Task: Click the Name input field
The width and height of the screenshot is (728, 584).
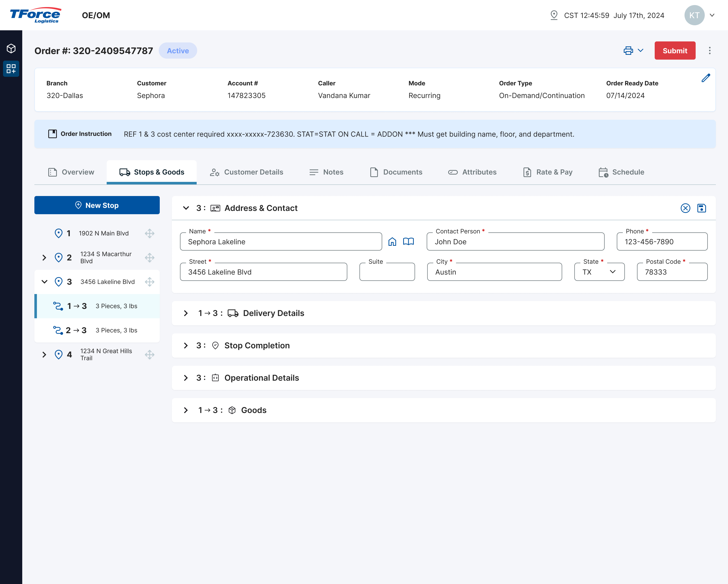Action: pyautogui.click(x=281, y=241)
